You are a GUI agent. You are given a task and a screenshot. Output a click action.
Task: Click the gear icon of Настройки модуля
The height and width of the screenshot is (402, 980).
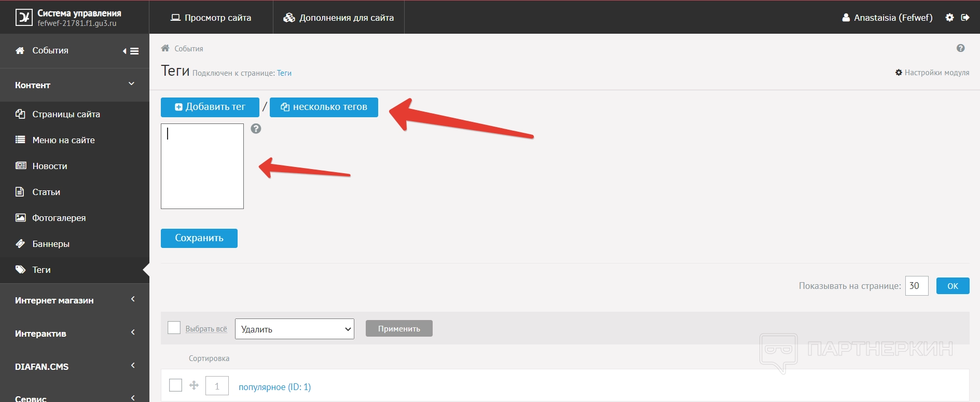[899, 73]
